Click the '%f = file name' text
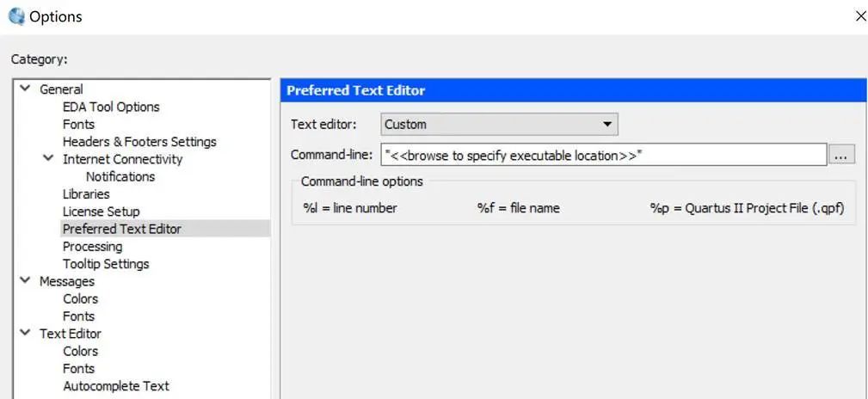This screenshot has width=868, height=399. tap(518, 209)
